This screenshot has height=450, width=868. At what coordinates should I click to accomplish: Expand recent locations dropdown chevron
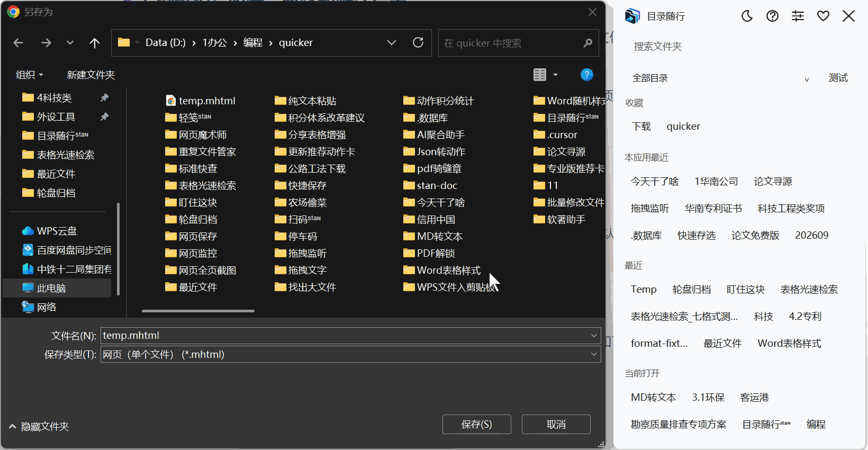point(70,43)
